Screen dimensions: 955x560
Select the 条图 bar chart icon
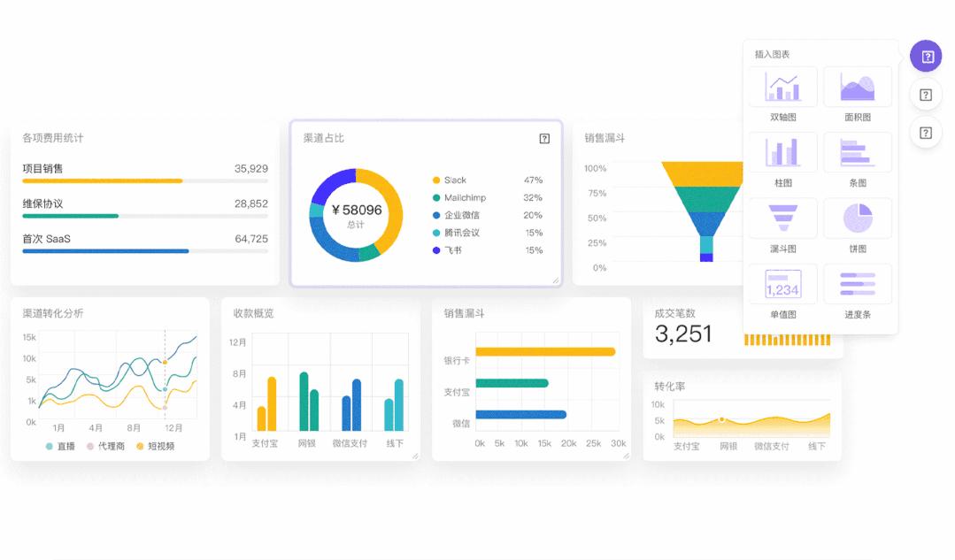[x=857, y=152]
